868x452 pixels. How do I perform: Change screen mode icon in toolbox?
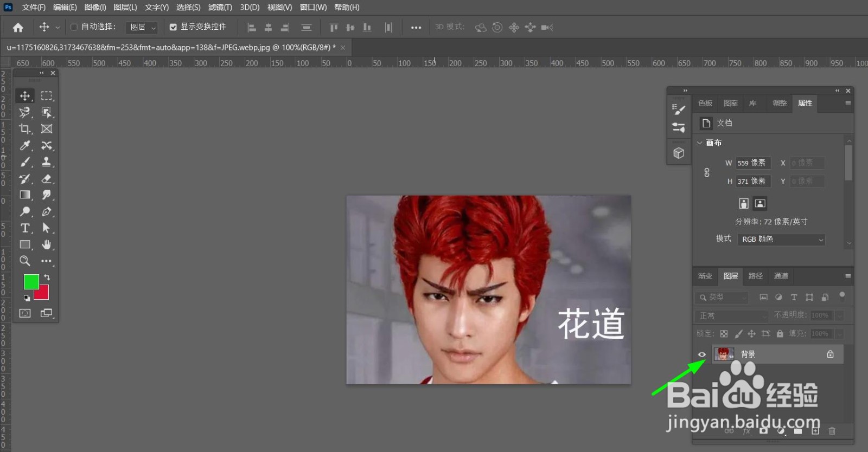[x=47, y=313]
